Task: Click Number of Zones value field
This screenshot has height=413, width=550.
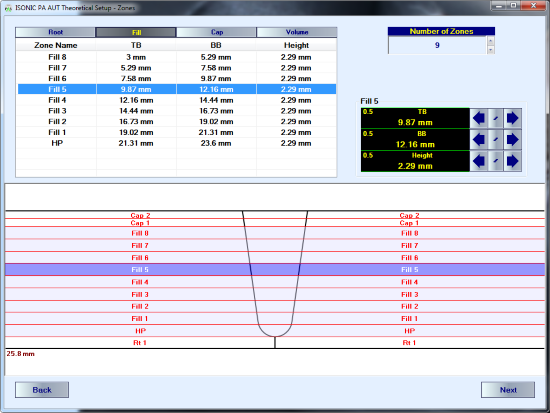Action: point(437,45)
